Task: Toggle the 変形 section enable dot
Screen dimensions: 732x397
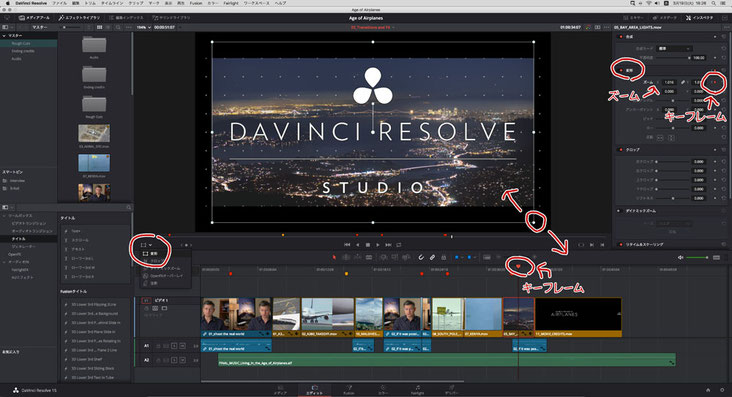Action: point(620,71)
